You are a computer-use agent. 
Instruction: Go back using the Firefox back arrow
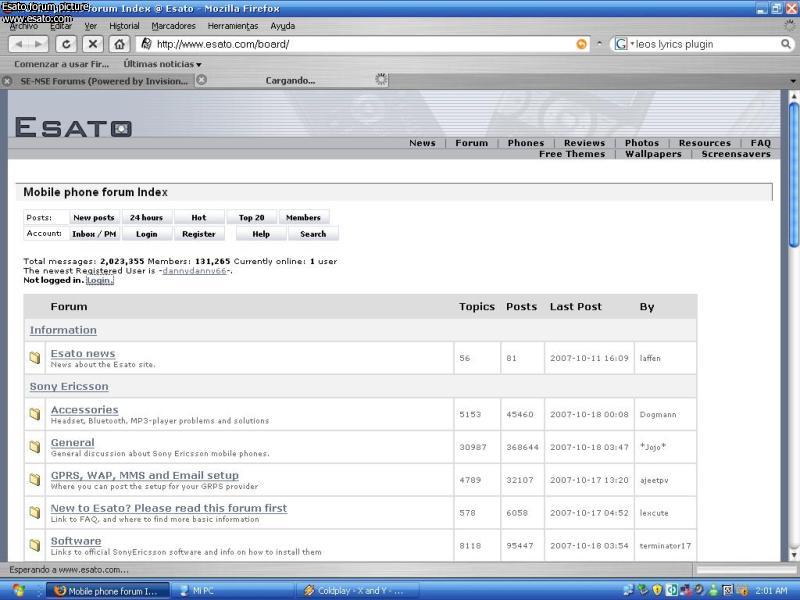click(x=19, y=44)
